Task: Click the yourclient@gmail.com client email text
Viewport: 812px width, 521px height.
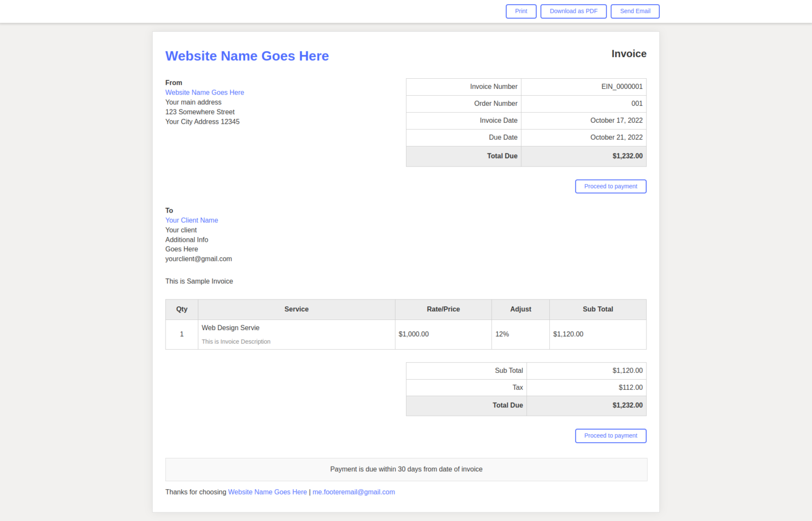Action: click(198, 259)
